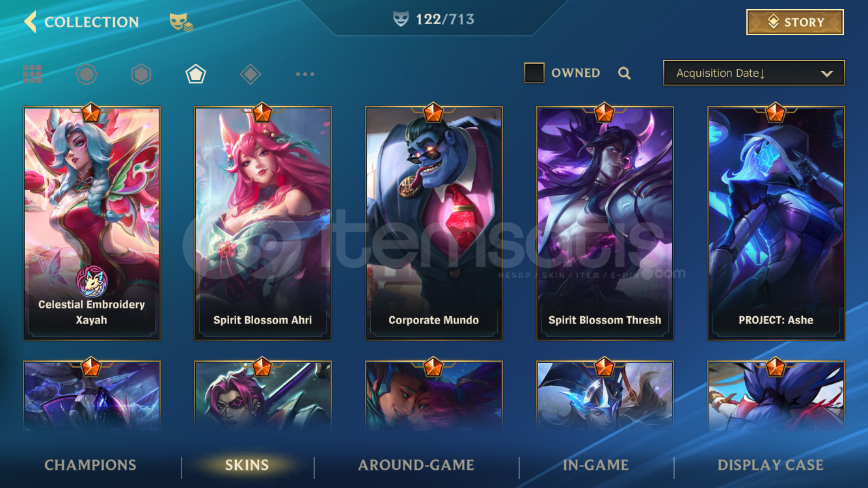The image size is (868, 488).
Task: View the PROJECT: Ashe skin card
Action: [x=776, y=223]
